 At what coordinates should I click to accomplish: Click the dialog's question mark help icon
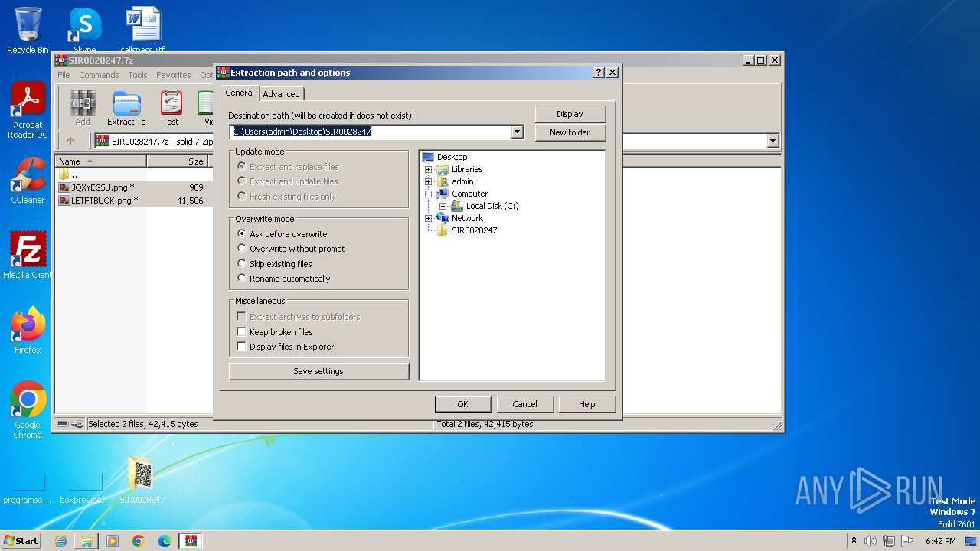[x=599, y=73]
